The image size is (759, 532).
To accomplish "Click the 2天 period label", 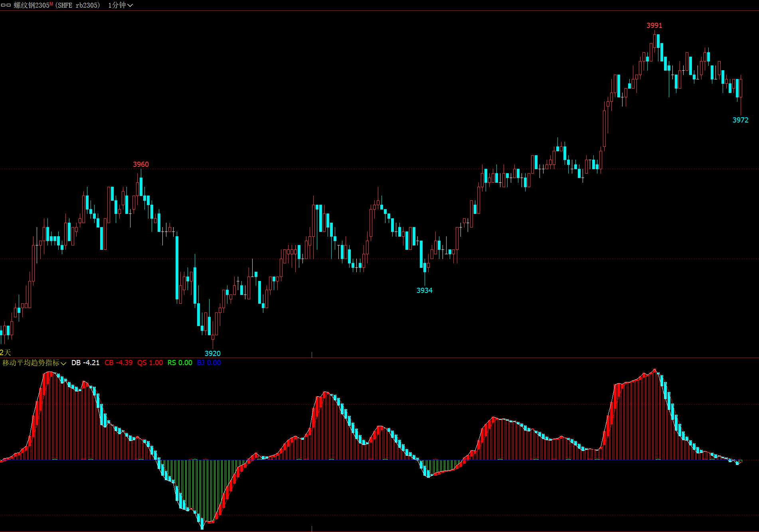I will pos(6,352).
